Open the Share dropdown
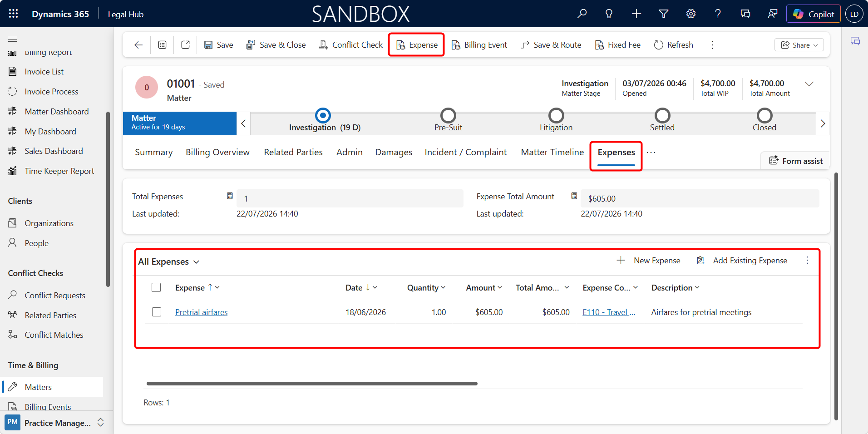 [x=799, y=45]
